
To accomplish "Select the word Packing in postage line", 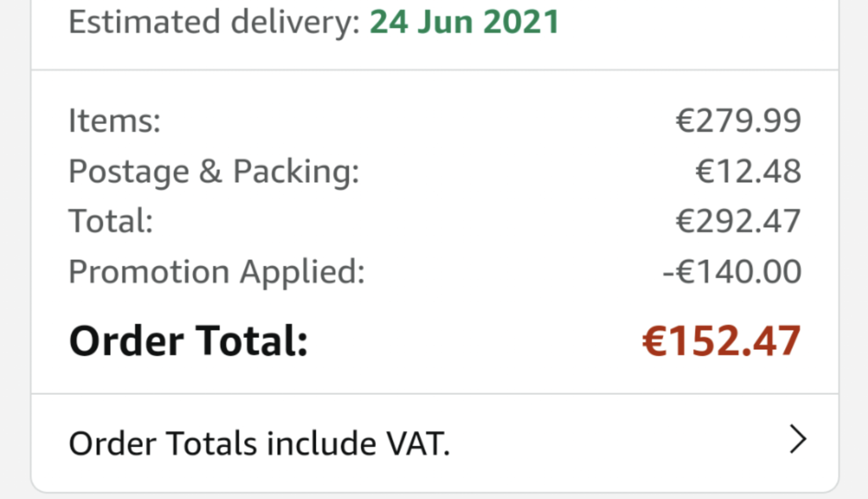I will (x=296, y=172).
